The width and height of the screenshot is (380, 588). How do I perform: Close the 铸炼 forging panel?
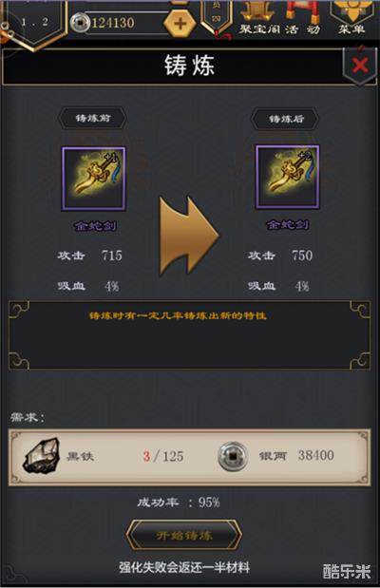pos(360,66)
